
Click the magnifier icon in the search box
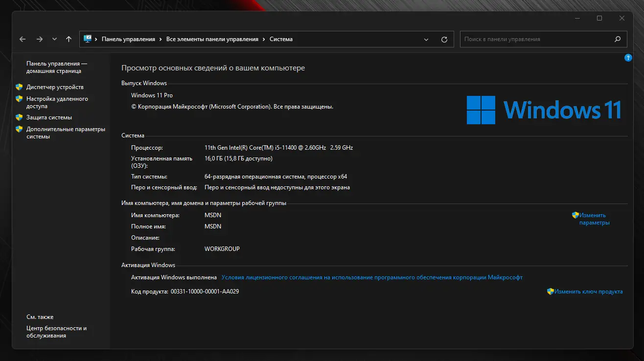(618, 39)
